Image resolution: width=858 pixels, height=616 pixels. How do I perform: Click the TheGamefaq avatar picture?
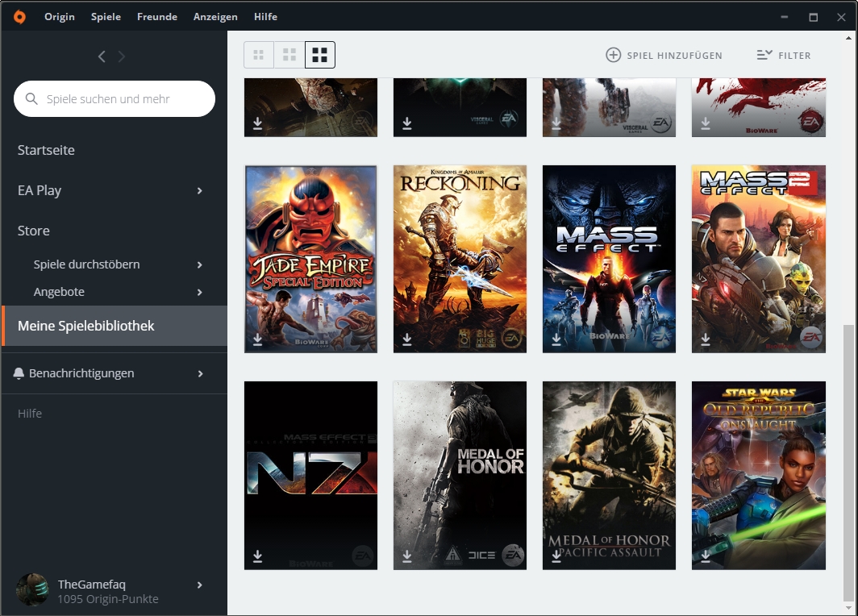(x=32, y=589)
